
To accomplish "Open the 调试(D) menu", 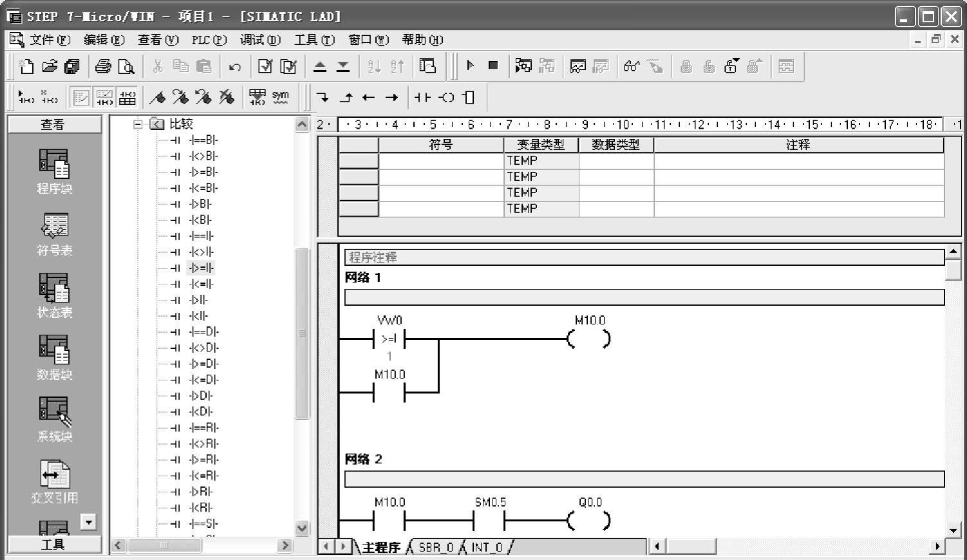I will click(x=260, y=40).
